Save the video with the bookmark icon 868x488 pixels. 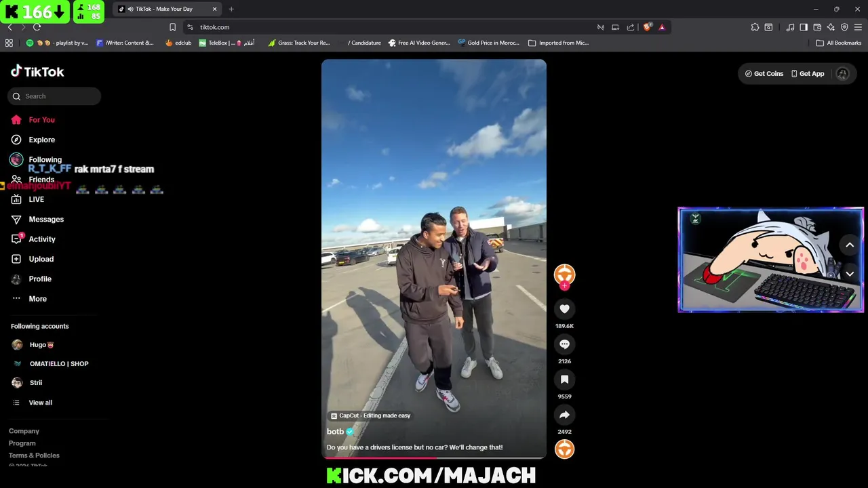(x=564, y=380)
